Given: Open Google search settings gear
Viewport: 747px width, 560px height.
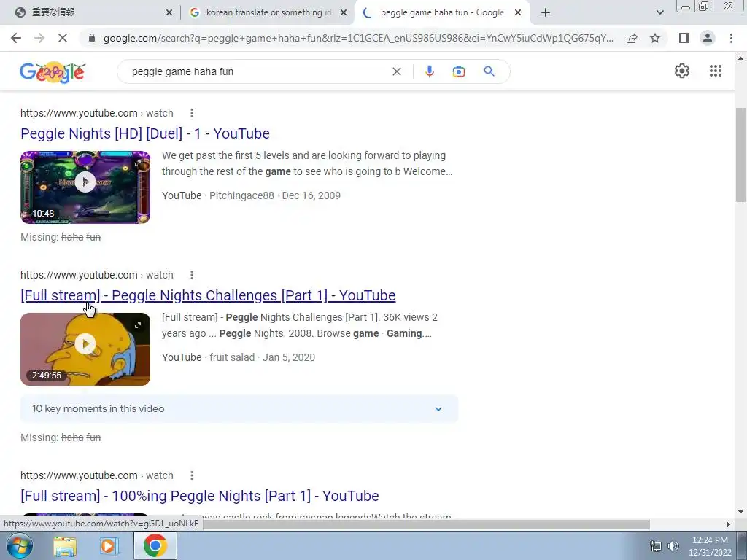Looking at the screenshot, I should click(x=682, y=71).
